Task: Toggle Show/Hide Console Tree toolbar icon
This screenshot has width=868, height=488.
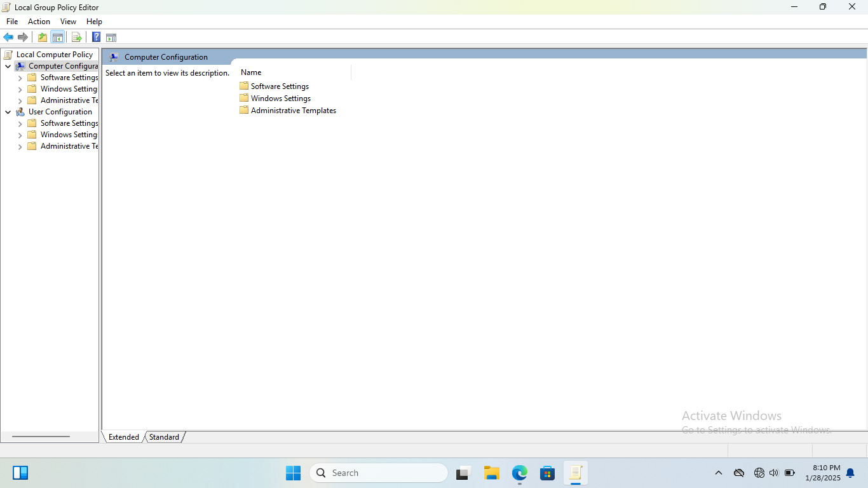Action: click(x=58, y=37)
